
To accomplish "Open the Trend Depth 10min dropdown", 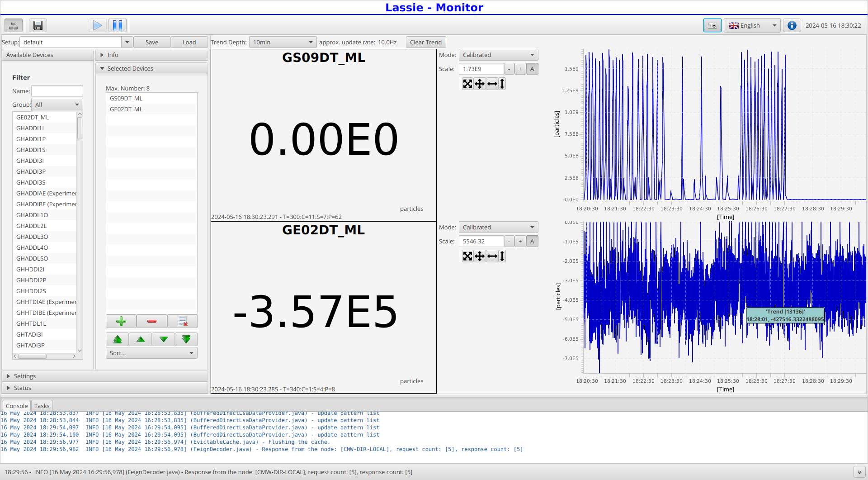I will 283,42.
